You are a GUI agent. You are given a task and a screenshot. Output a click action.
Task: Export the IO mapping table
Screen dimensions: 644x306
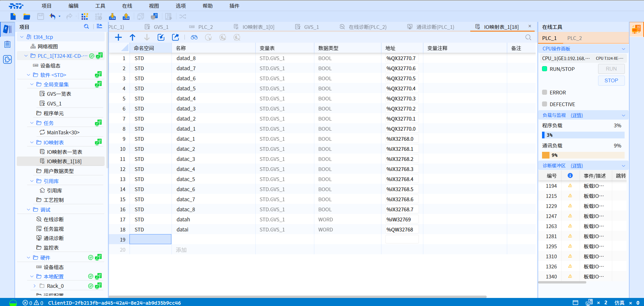(x=175, y=37)
